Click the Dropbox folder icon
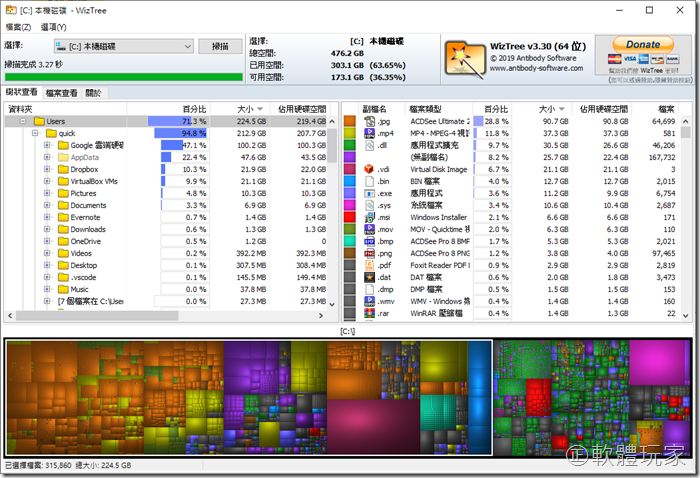 (x=63, y=169)
